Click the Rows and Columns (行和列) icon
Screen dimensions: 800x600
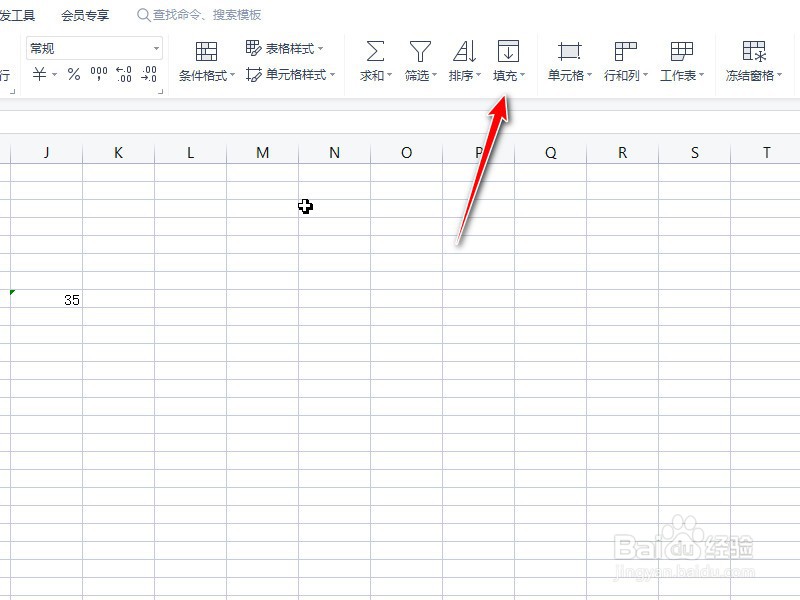tap(626, 51)
